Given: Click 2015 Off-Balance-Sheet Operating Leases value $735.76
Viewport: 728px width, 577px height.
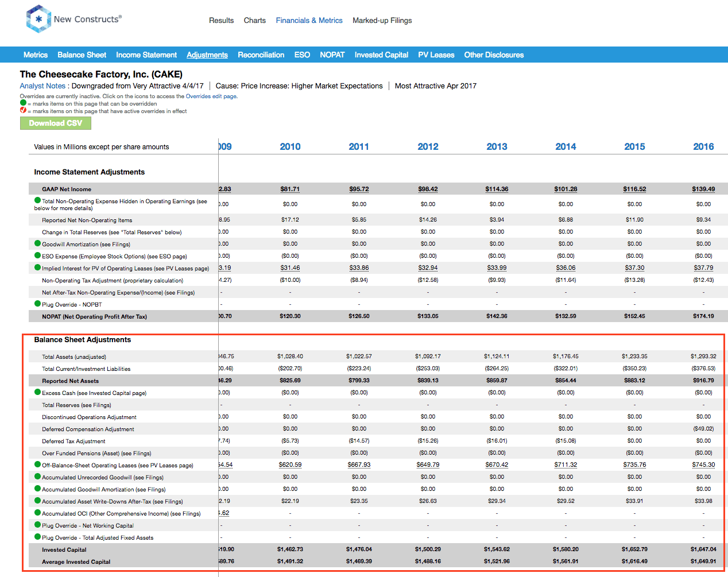Looking at the screenshot, I should click(x=634, y=464).
